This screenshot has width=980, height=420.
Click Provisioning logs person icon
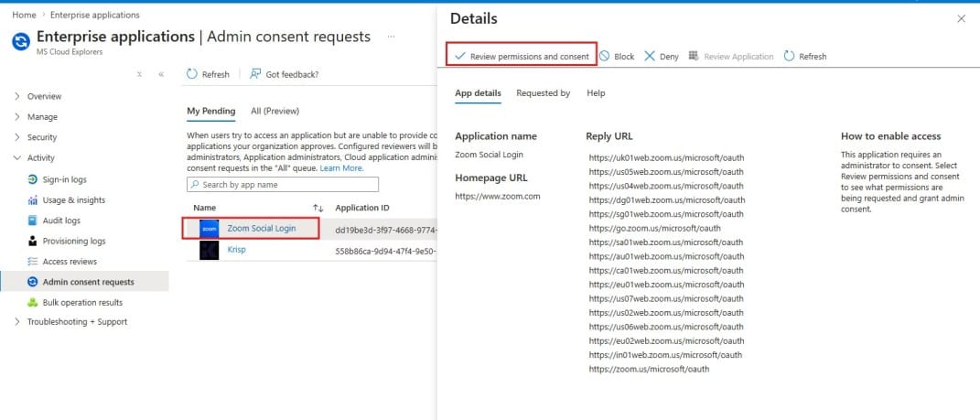tap(33, 242)
